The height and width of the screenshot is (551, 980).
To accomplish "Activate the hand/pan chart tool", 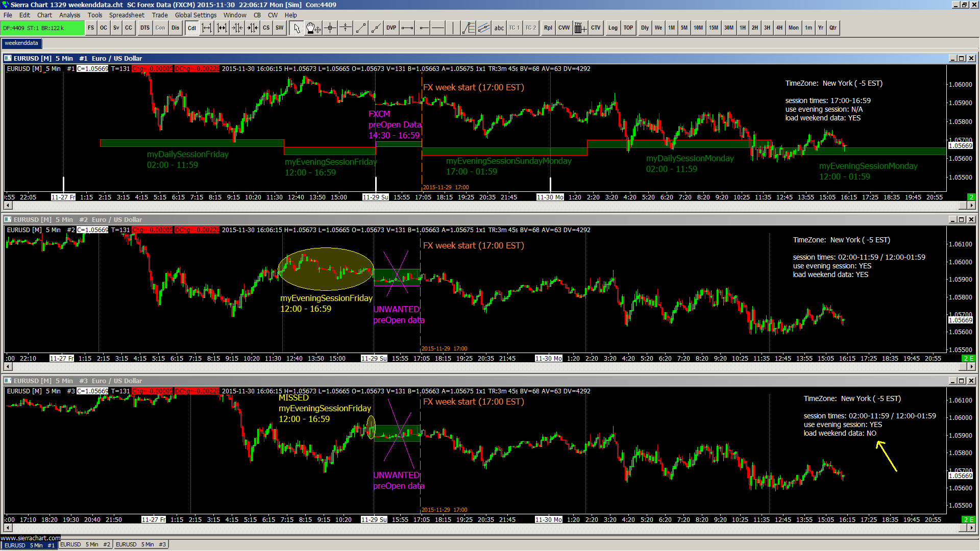I will coord(312,28).
